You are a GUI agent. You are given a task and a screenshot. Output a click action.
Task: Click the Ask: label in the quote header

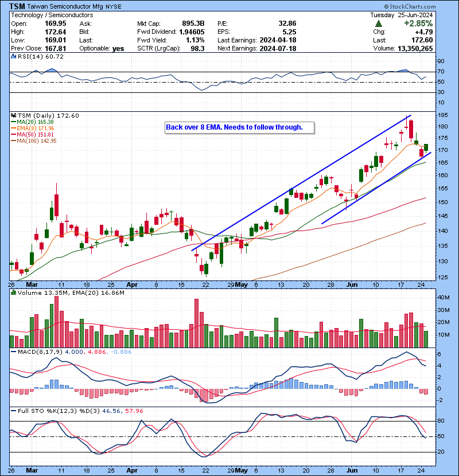coord(85,24)
